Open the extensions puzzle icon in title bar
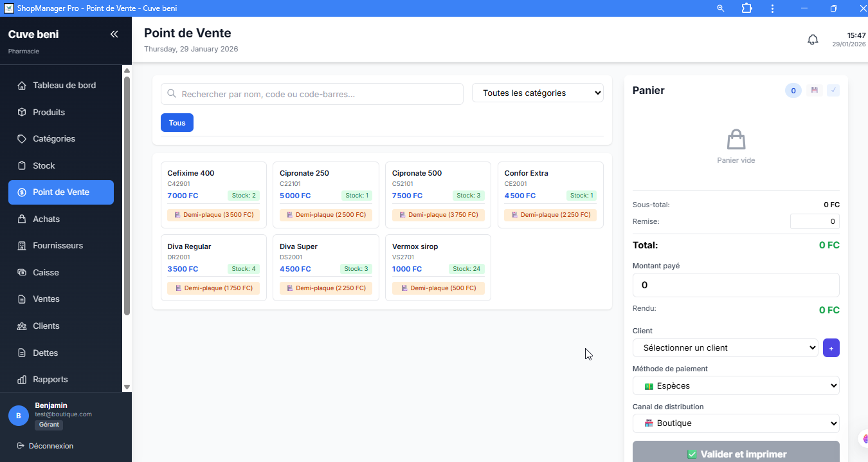This screenshot has height=462, width=868. (x=746, y=8)
